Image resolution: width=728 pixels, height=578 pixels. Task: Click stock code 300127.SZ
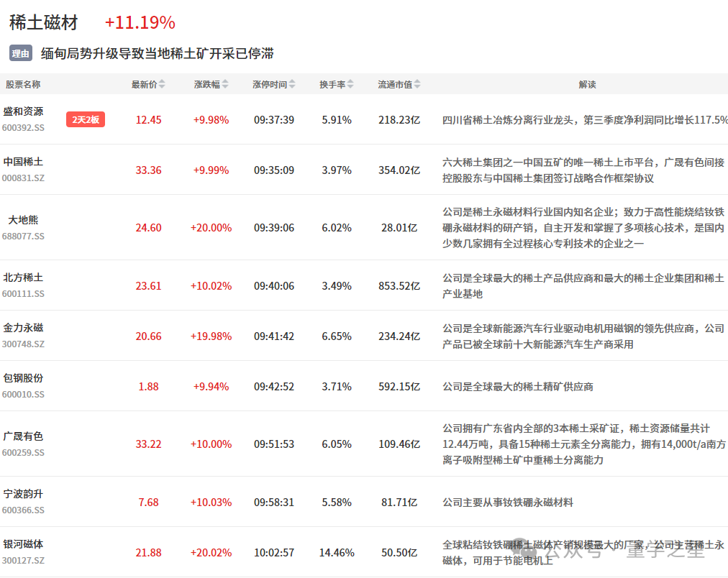click(23, 560)
